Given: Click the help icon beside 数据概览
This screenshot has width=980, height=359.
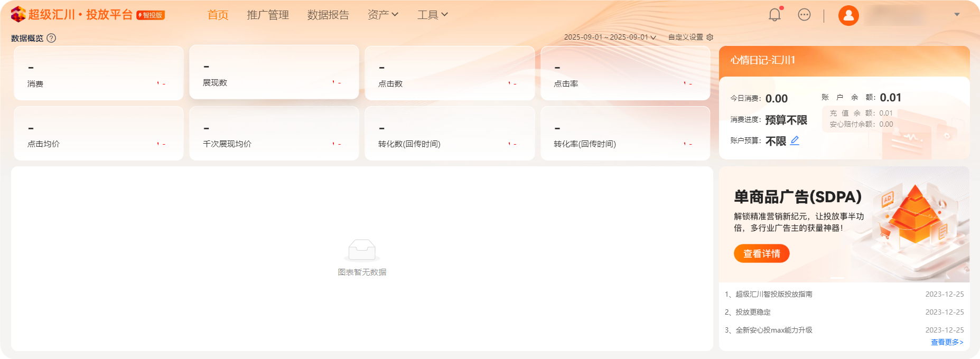Looking at the screenshot, I should [x=51, y=38].
